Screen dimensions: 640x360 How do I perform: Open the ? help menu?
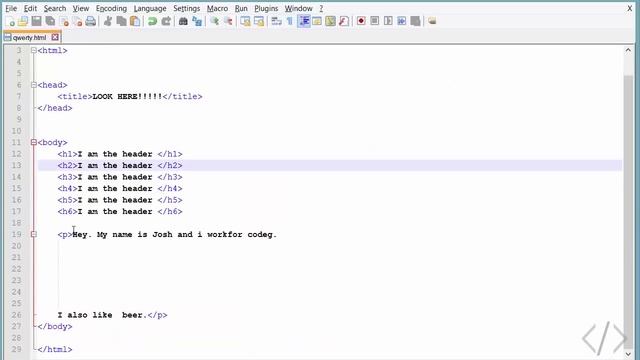(321, 8)
